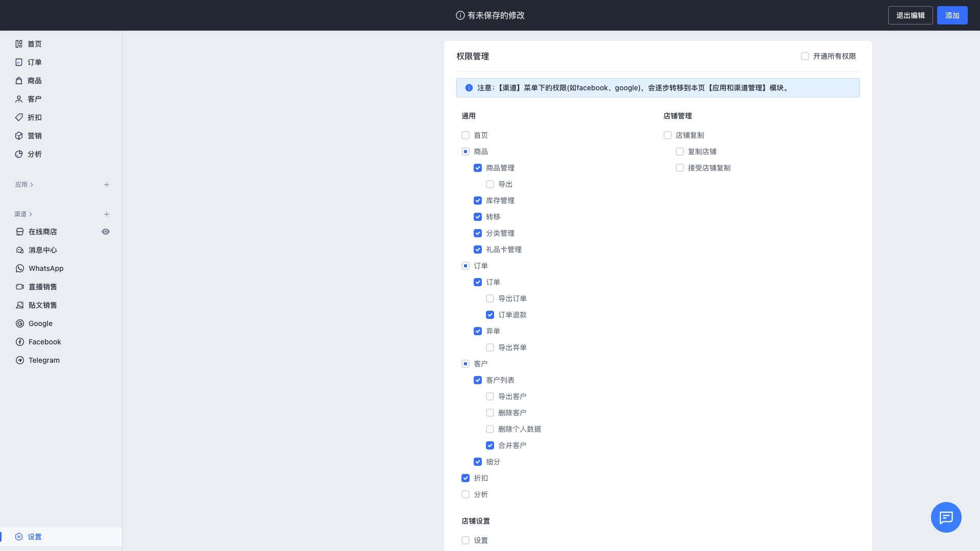980x551 pixels.
Task: Add a new channel with plus icon
Action: coord(107,214)
